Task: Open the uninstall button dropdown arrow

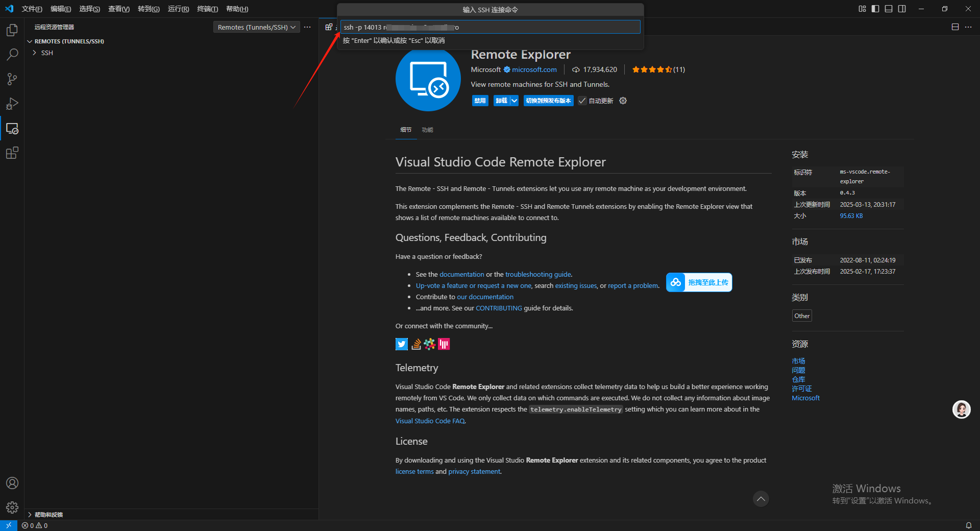Action: coord(514,101)
